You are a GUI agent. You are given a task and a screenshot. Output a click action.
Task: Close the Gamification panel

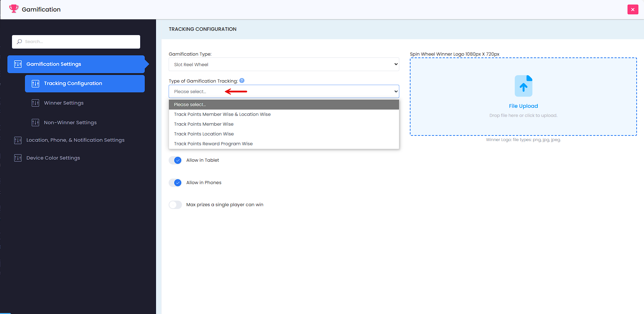click(633, 9)
